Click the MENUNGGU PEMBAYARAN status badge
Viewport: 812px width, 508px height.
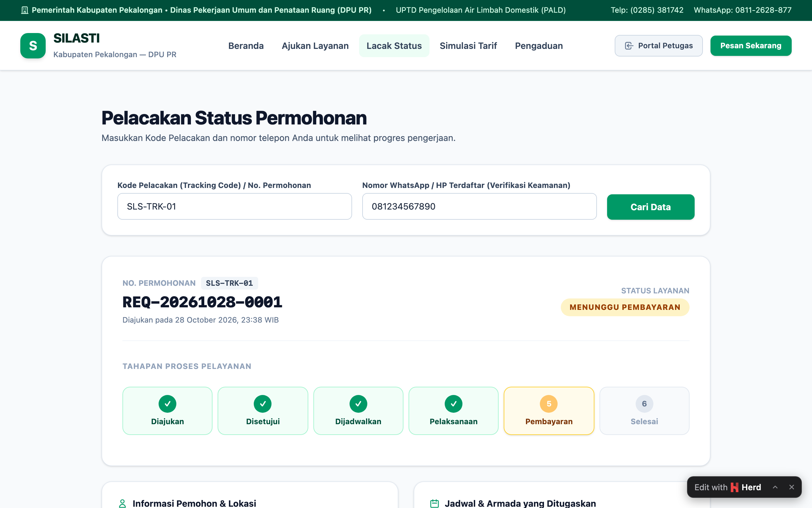625,307
